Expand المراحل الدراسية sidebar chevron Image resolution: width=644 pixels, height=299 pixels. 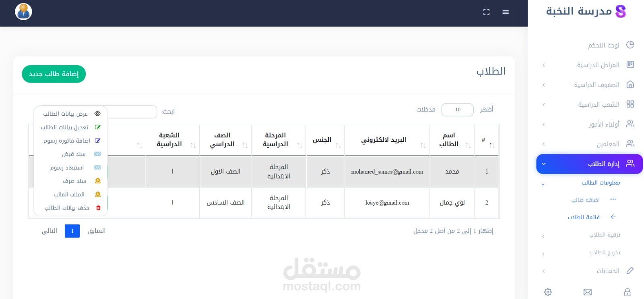544,65
